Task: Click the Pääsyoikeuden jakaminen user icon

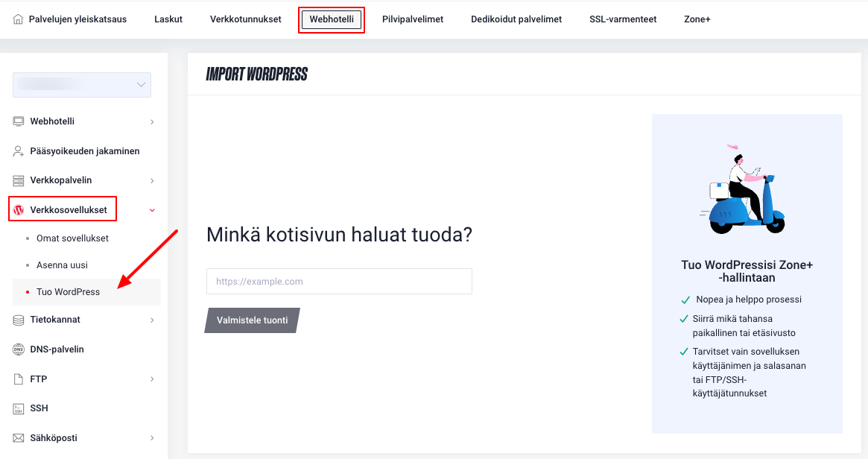Action: (x=19, y=151)
